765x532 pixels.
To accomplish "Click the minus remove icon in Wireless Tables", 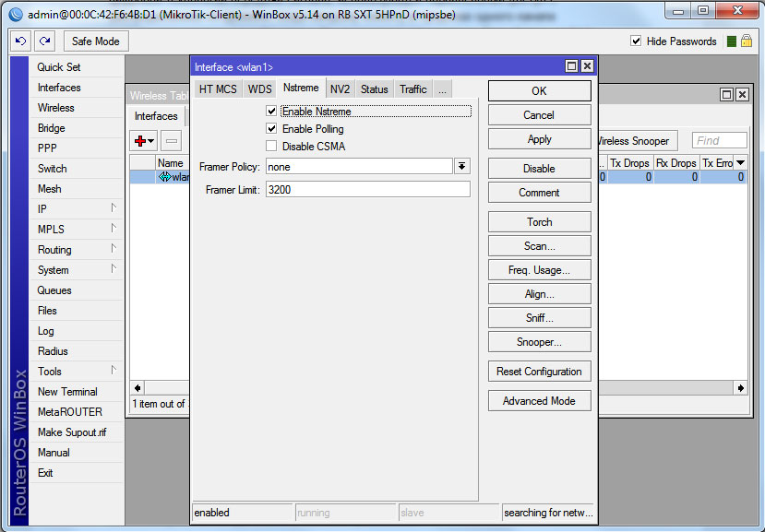I will tap(173, 141).
